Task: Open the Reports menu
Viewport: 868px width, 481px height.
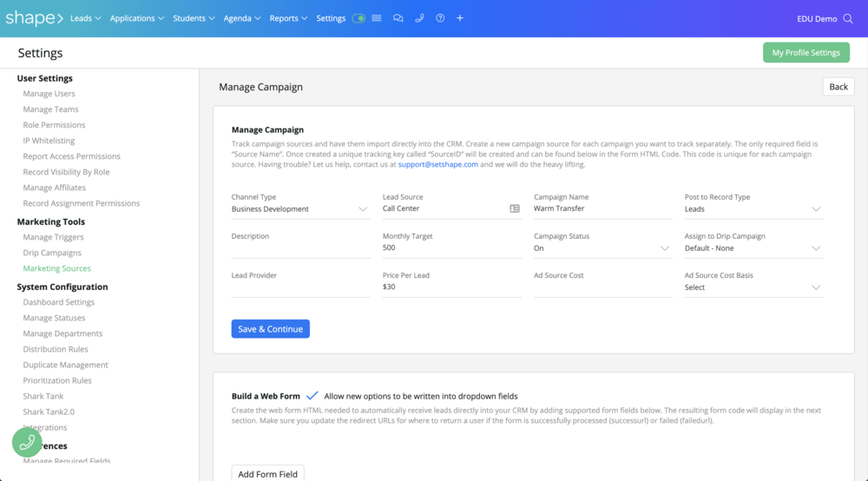Action: (x=288, y=18)
